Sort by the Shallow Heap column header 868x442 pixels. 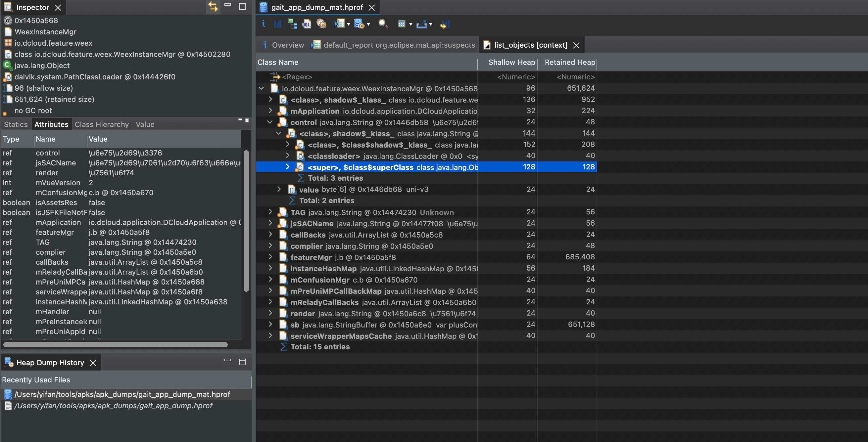[x=507, y=62]
